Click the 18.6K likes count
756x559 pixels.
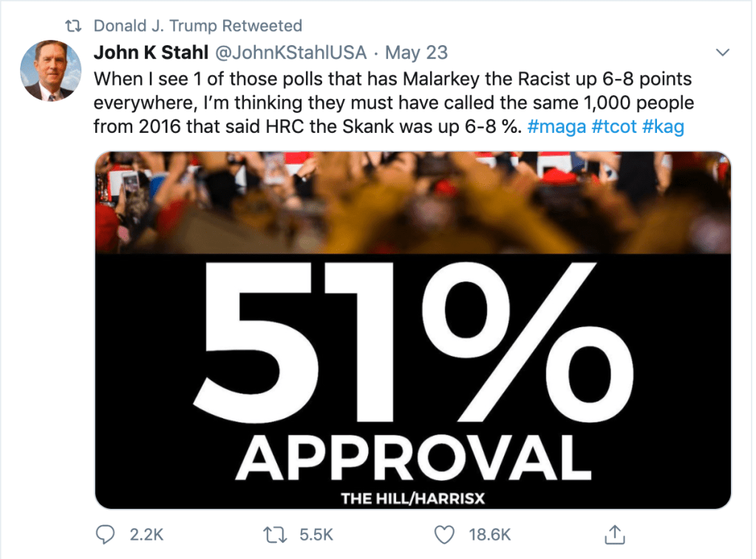(x=490, y=534)
